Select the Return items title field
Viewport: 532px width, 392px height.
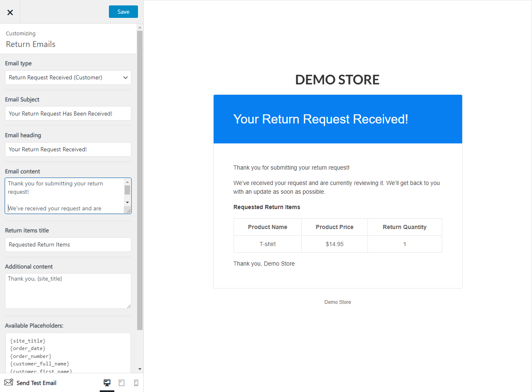pyautogui.click(x=68, y=244)
